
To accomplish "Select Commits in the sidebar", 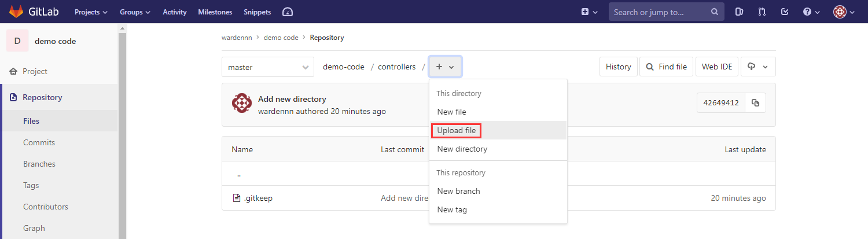I will point(39,142).
